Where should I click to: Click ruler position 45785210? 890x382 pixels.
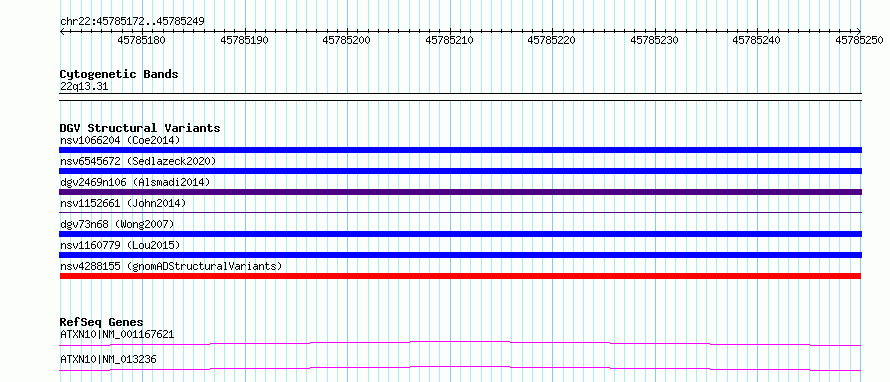click(x=449, y=40)
